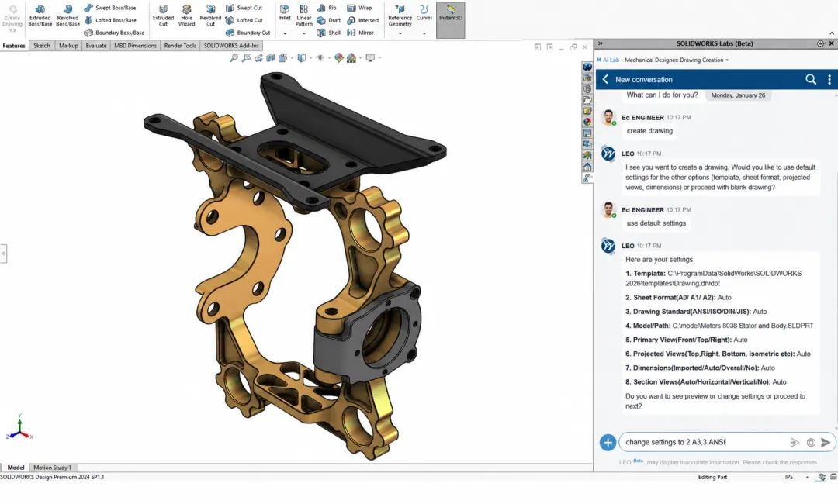Select the Lofted Cut tool
The image size is (838, 504).
click(x=244, y=20)
